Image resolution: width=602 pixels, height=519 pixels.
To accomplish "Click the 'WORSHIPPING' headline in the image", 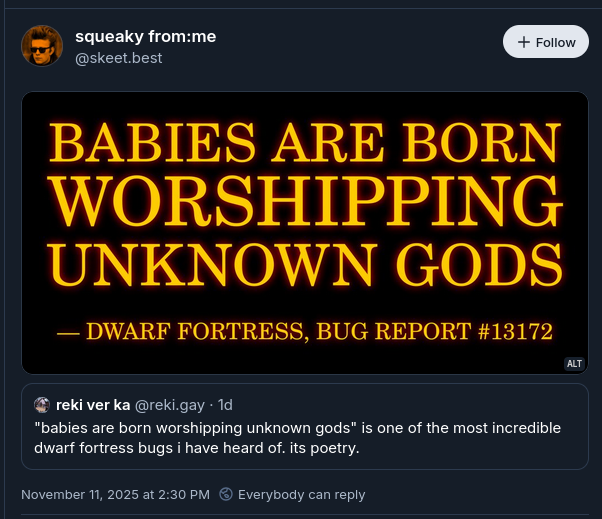I will click(305, 205).
